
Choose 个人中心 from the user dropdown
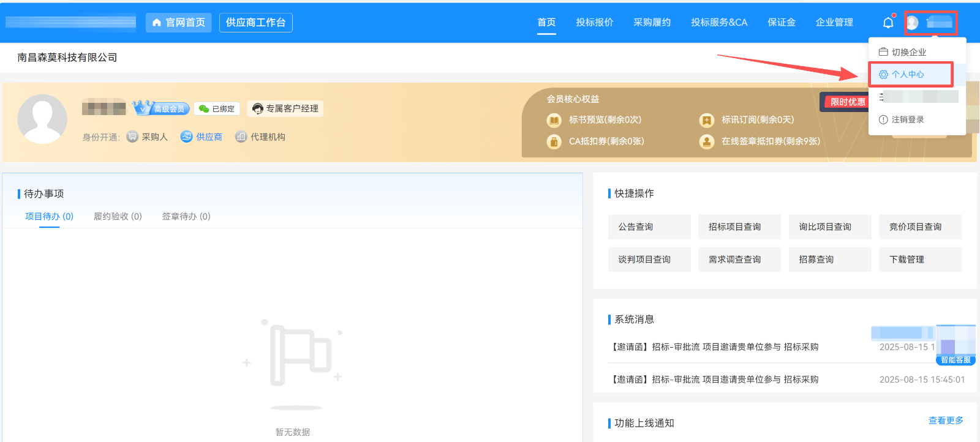point(917,74)
